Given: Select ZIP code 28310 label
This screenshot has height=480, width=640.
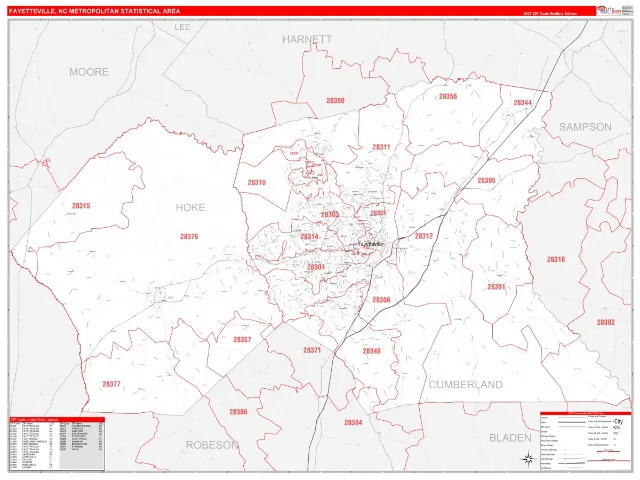Looking at the screenshot, I should [256, 182].
